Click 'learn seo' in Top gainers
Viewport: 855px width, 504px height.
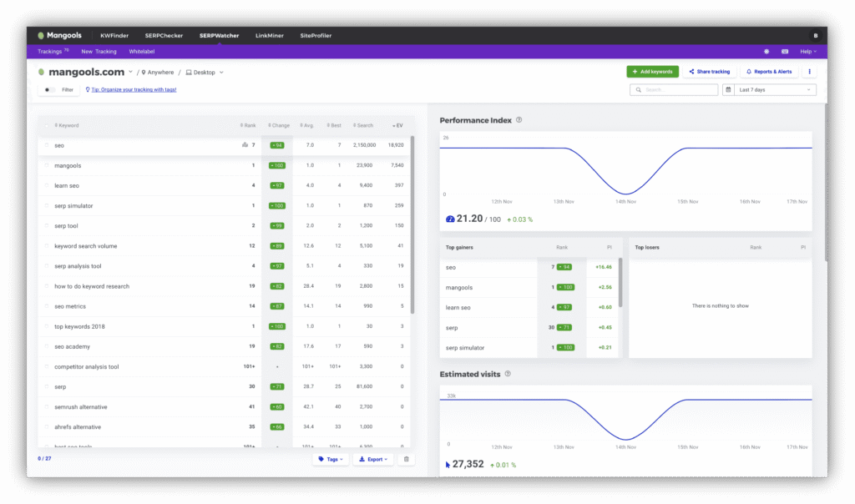point(458,307)
